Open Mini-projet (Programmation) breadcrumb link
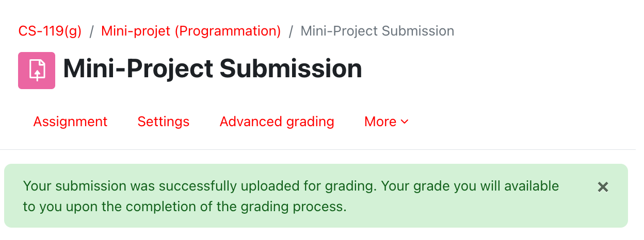The image size is (644, 240). click(191, 31)
